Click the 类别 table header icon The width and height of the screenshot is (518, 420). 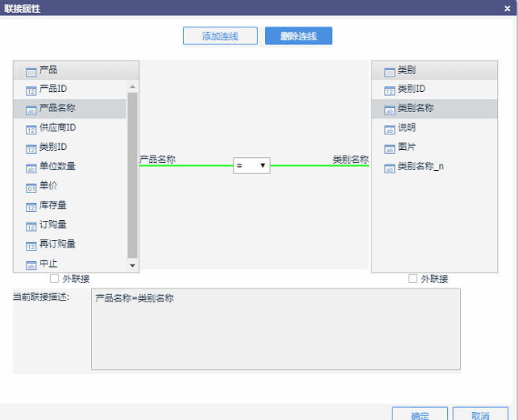coord(389,72)
